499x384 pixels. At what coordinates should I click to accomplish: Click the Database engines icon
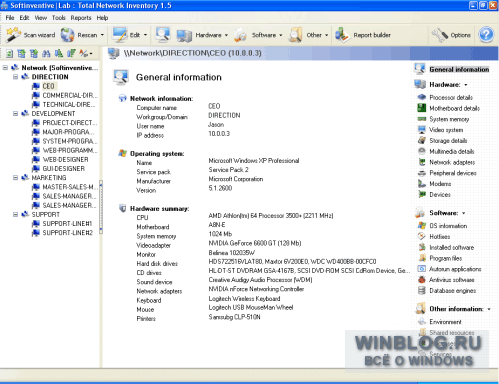click(x=422, y=291)
